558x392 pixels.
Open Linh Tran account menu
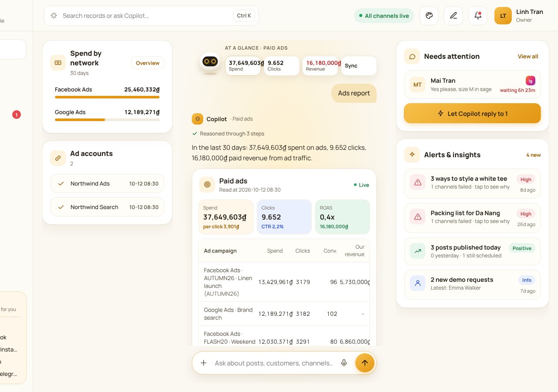click(519, 16)
